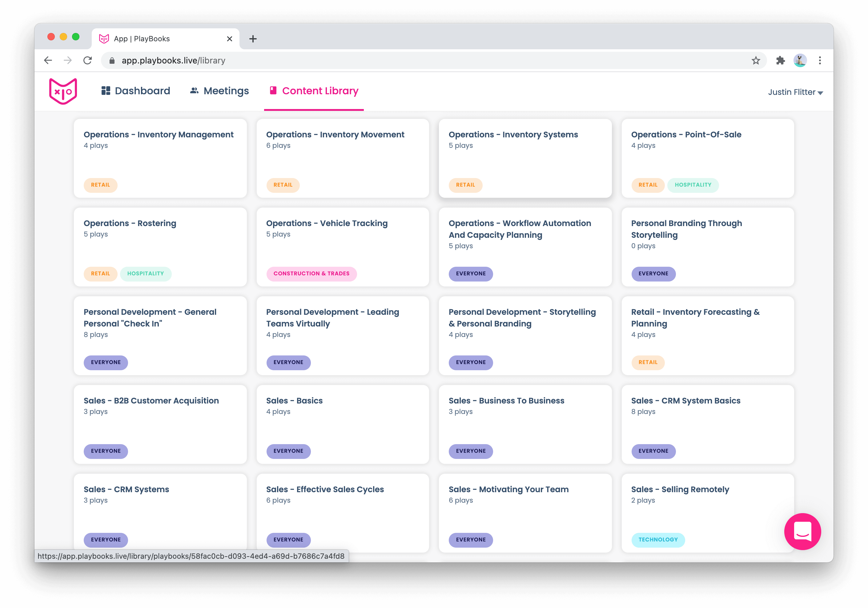This screenshot has height=608, width=868.
Task: Select the Content Library tab
Action: click(314, 91)
